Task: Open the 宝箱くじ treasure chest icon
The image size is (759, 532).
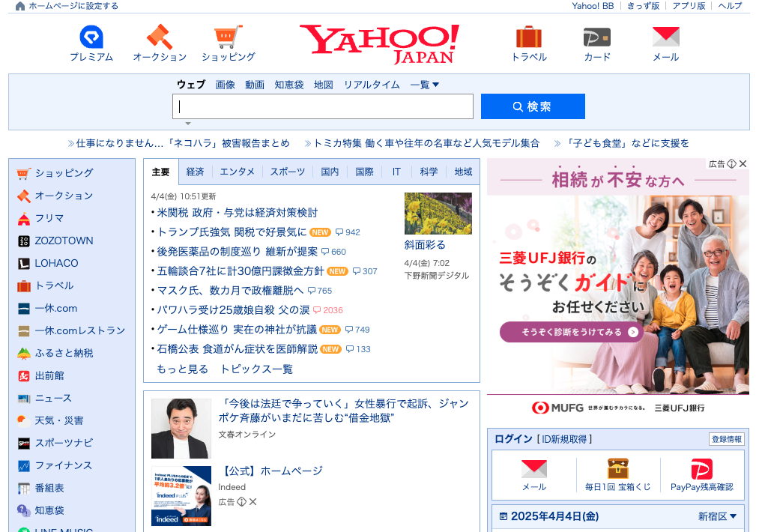Action: pos(617,468)
